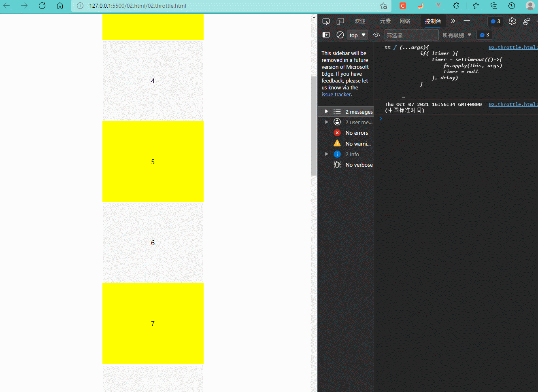The height and width of the screenshot is (392, 538).
Task: Open the orange bird extension icon
Action: click(421, 6)
